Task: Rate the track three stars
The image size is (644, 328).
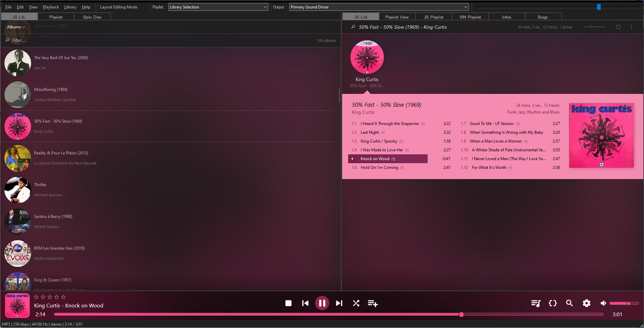Action: pos(50,297)
